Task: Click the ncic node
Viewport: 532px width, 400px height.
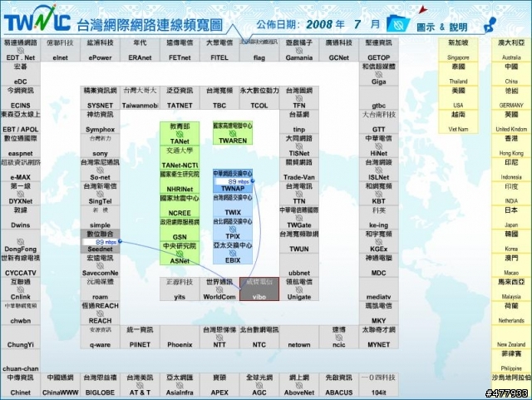Action: click(338, 337)
